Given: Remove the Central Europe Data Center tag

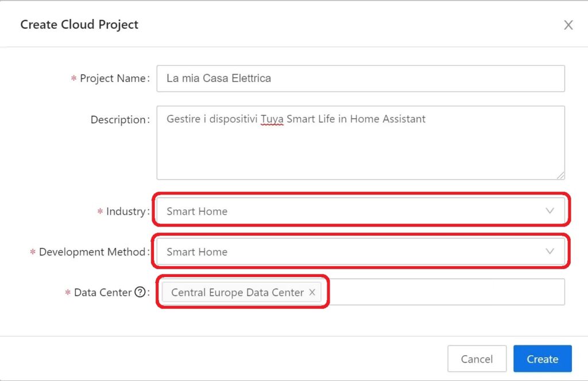Looking at the screenshot, I should point(312,292).
